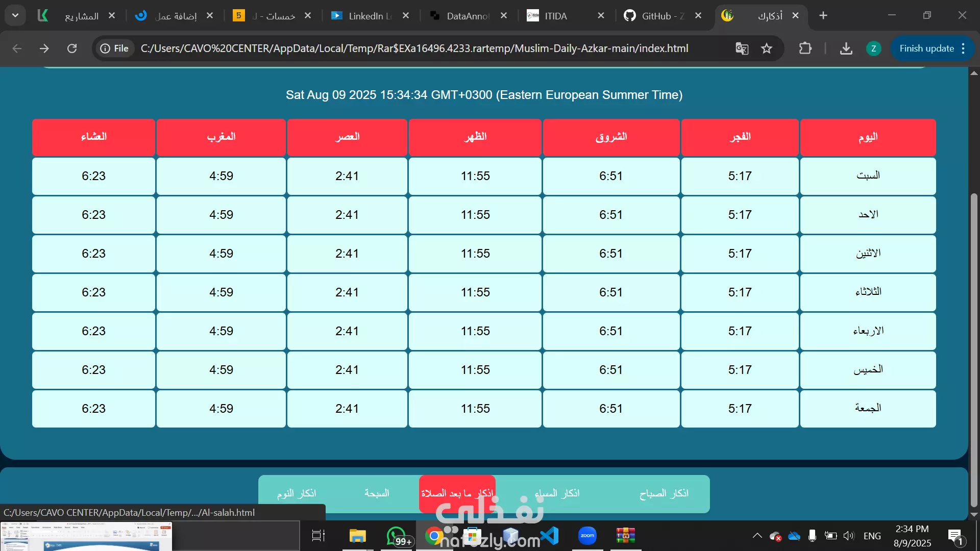Open volume speaker tray icon
The width and height of the screenshot is (980, 551).
[x=848, y=536]
